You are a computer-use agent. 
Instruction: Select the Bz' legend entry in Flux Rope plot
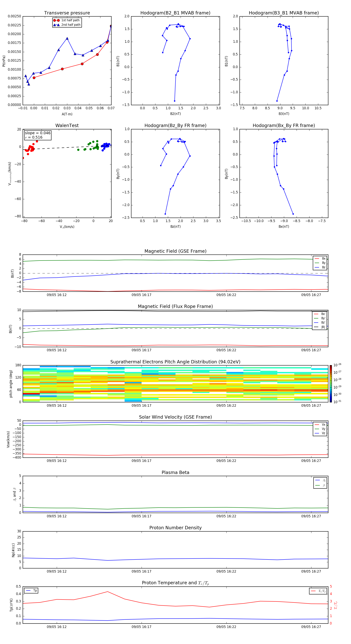pos(320,323)
